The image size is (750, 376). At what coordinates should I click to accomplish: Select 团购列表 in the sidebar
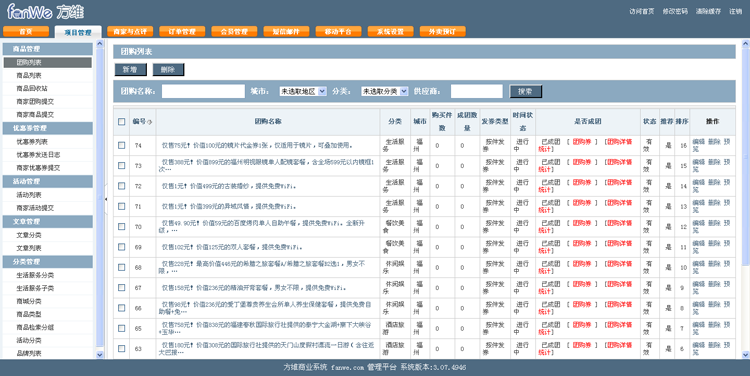tap(48, 62)
